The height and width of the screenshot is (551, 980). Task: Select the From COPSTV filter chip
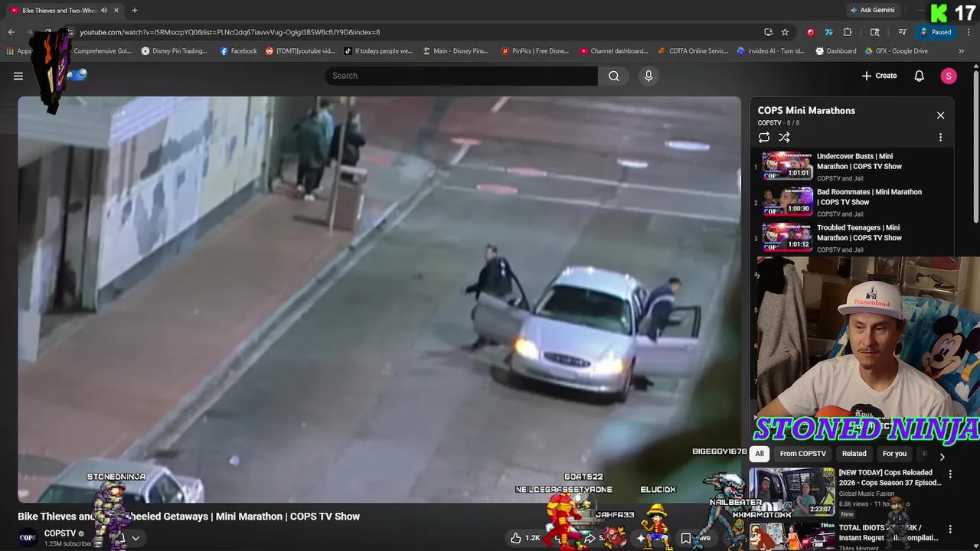[x=802, y=454]
